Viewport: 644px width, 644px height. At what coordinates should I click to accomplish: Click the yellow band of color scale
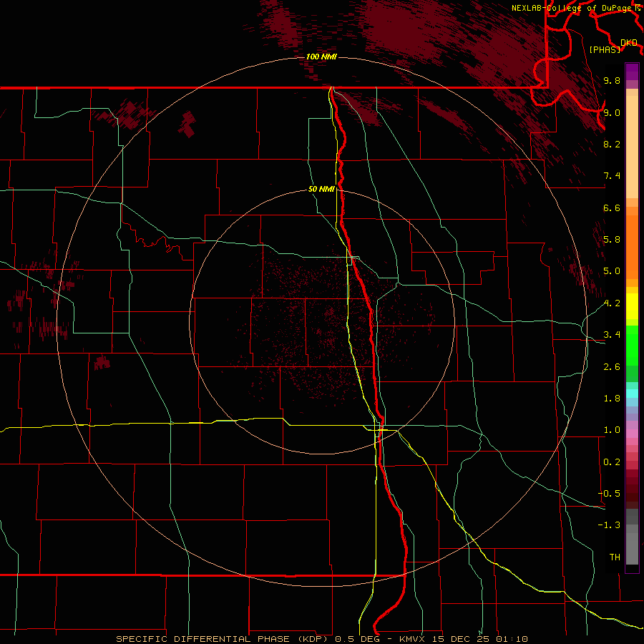coord(632,306)
